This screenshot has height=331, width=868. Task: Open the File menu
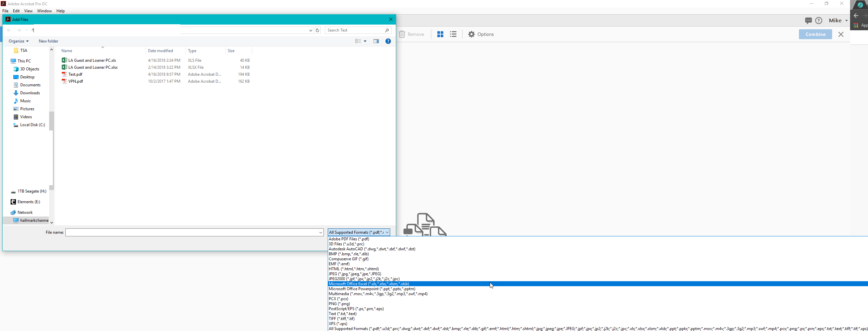point(5,11)
